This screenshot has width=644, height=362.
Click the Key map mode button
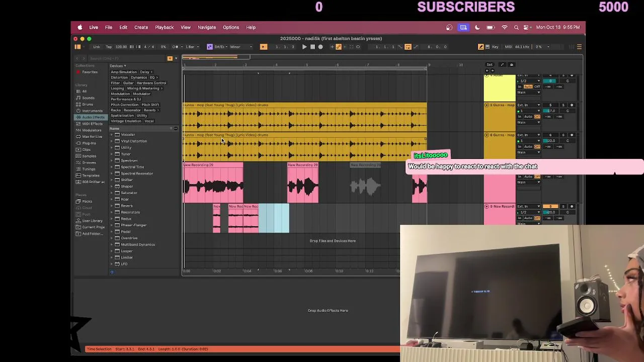[x=495, y=47]
